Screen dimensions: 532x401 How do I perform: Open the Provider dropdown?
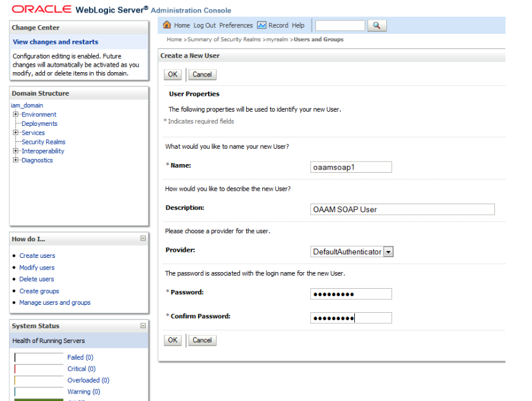point(388,252)
